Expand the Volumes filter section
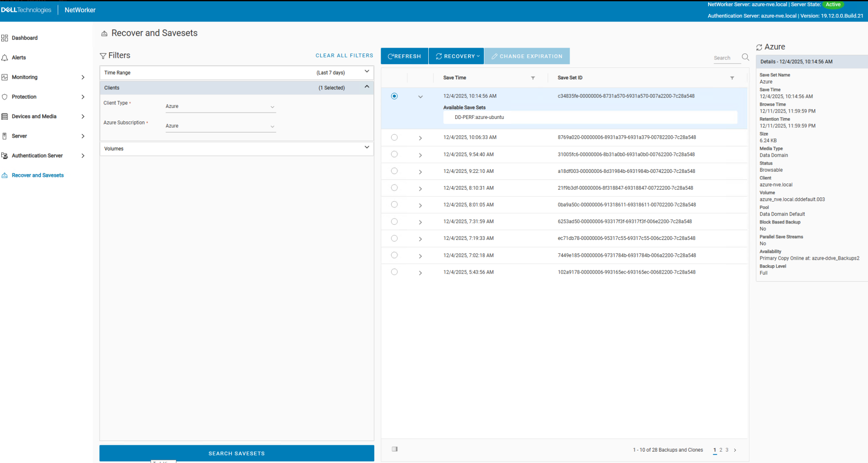 click(x=367, y=148)
